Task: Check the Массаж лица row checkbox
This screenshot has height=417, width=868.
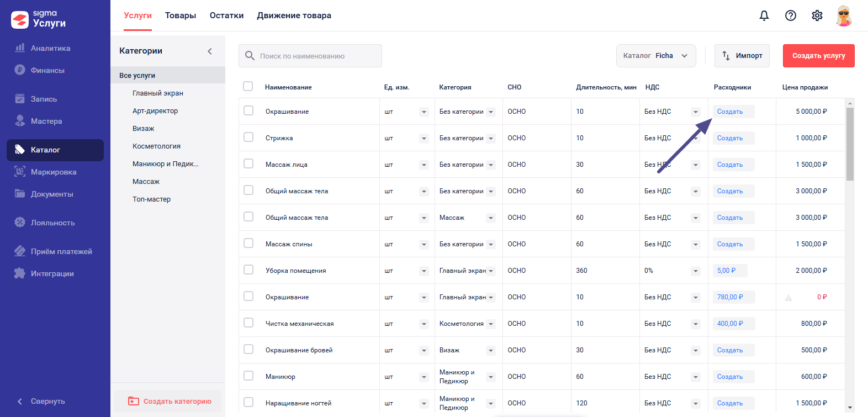Action: tap(248, 163)
